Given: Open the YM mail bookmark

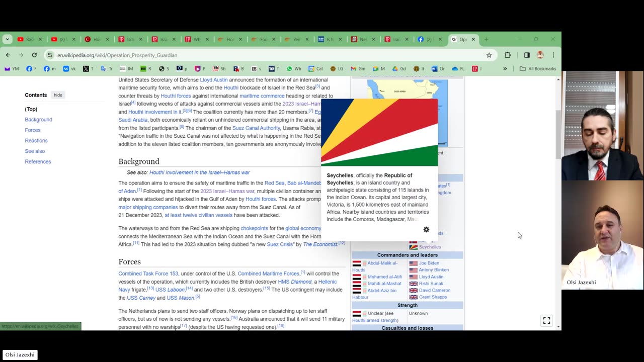Looking at the screenshot, I should [x=12, y=69].
